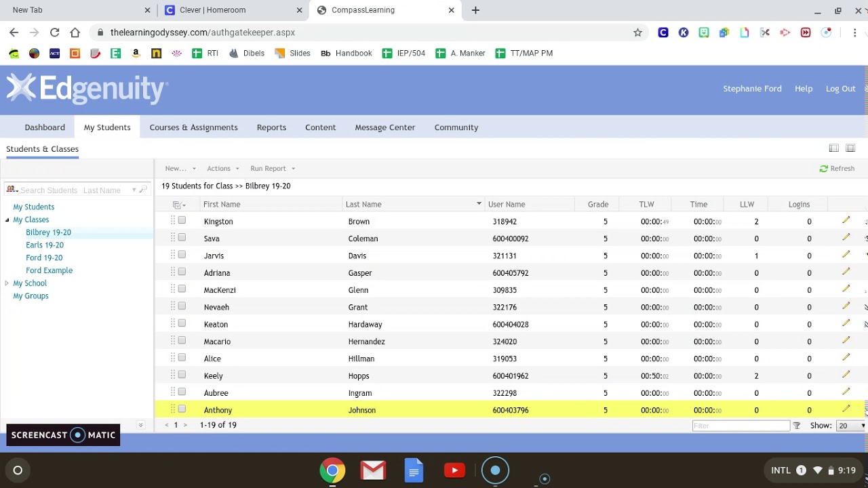Check the box for Kingston Brown

pos(182,220)
